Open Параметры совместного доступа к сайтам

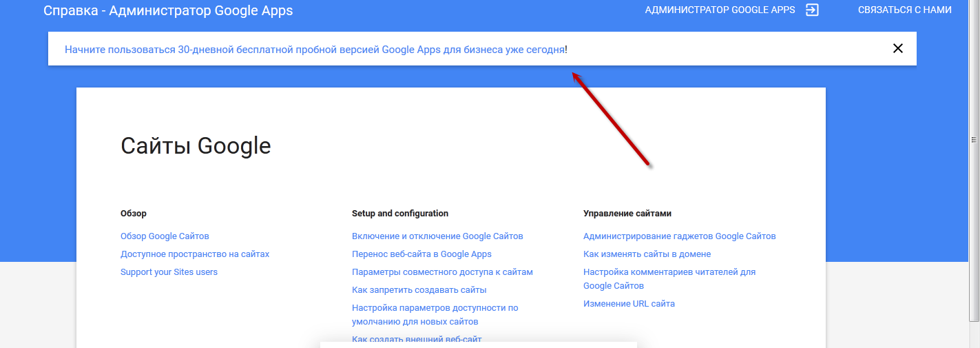[442, 272]
